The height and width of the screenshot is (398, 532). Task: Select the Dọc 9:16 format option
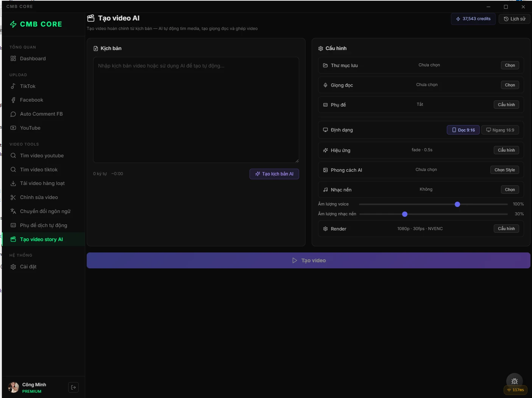(463, 130)
